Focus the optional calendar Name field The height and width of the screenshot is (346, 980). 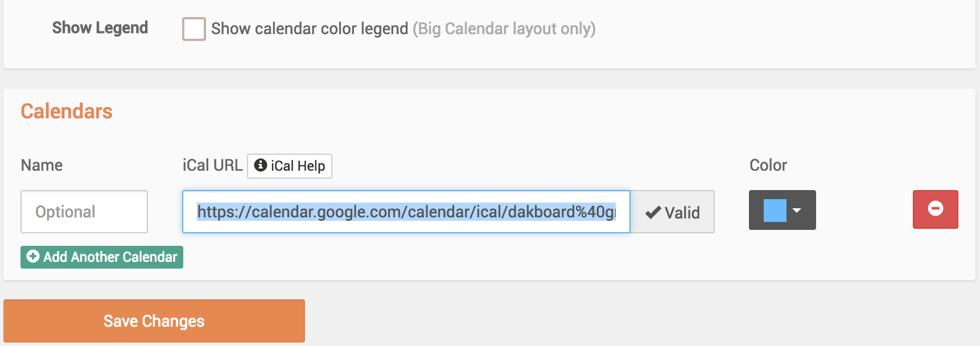click(x=84, y=212)
